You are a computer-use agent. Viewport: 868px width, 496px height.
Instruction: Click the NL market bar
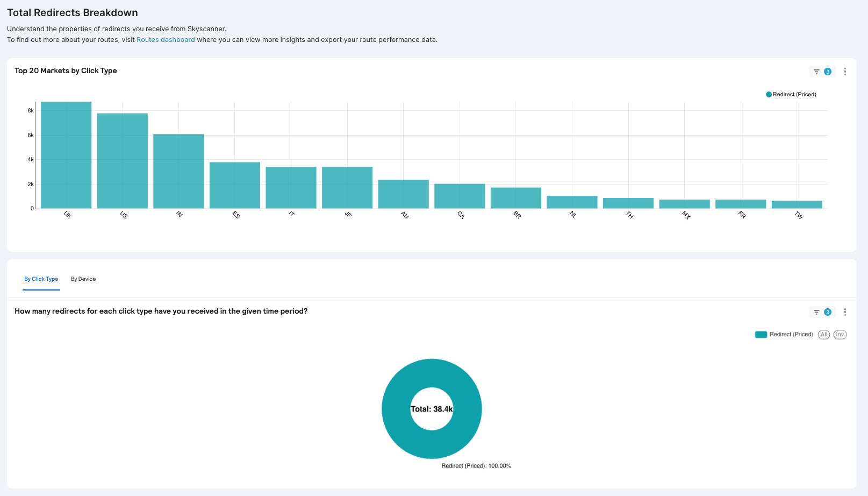(572, 202)
